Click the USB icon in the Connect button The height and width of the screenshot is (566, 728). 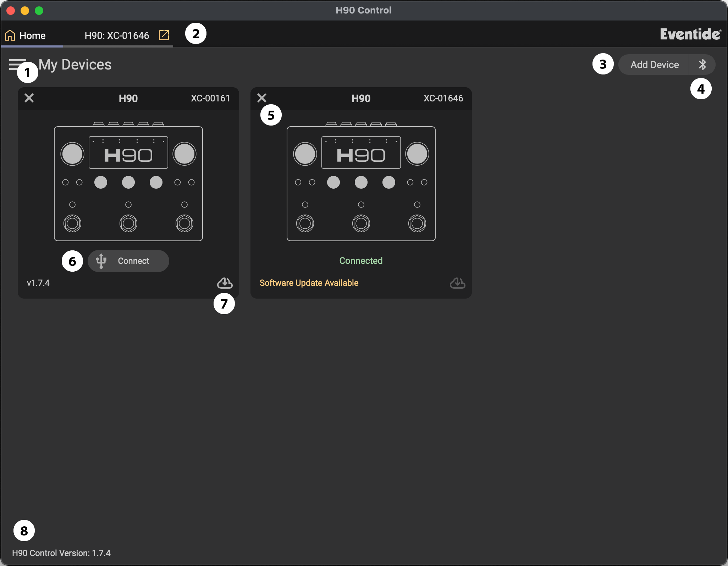click(101, 261)
